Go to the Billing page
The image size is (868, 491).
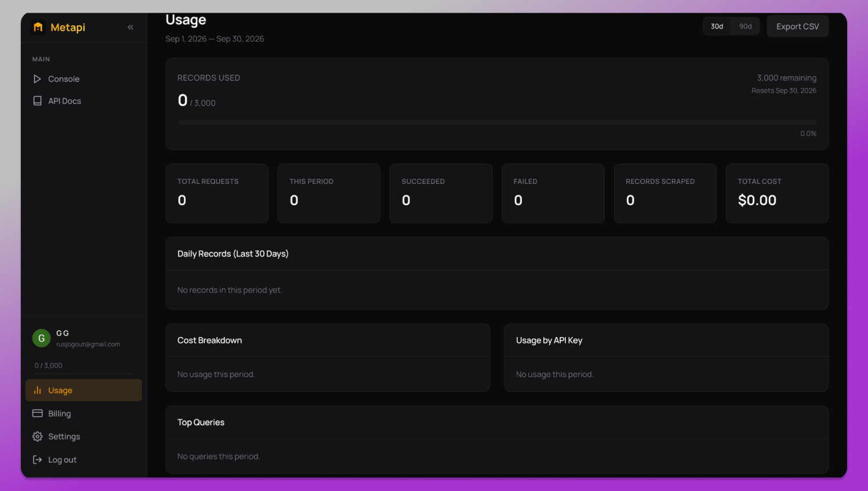tap(83, 414)
